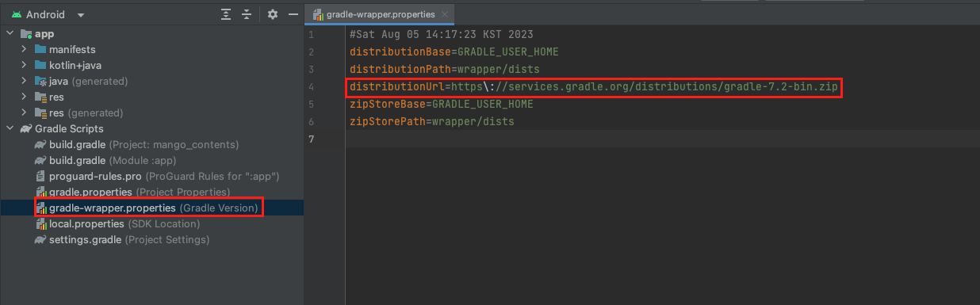Click the distributionUrl line in editor

[x=593, y=86]
